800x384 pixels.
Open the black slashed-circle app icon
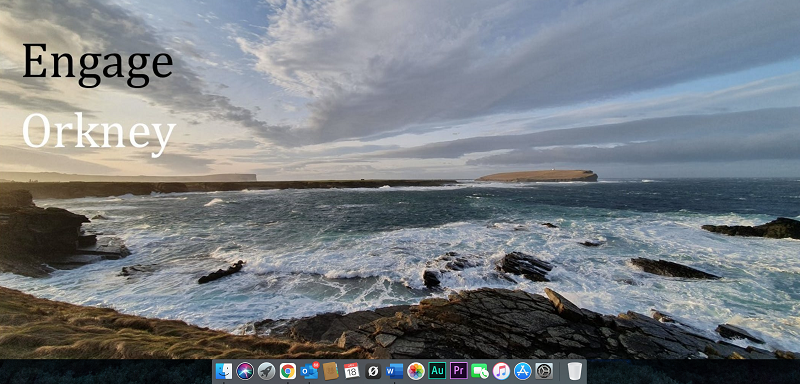coord(373,371)
